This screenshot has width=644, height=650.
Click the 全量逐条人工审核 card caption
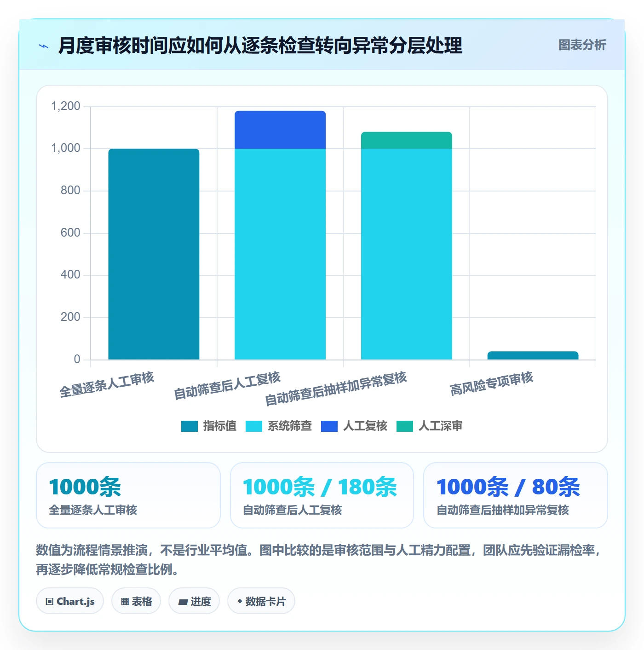pyautogui.click(x=93, y=510)
